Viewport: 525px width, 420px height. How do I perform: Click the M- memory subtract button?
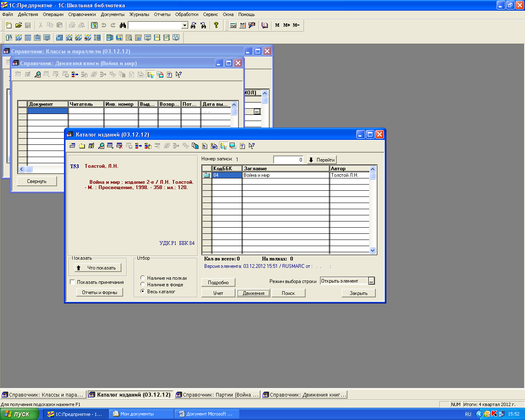pos(296,25)
